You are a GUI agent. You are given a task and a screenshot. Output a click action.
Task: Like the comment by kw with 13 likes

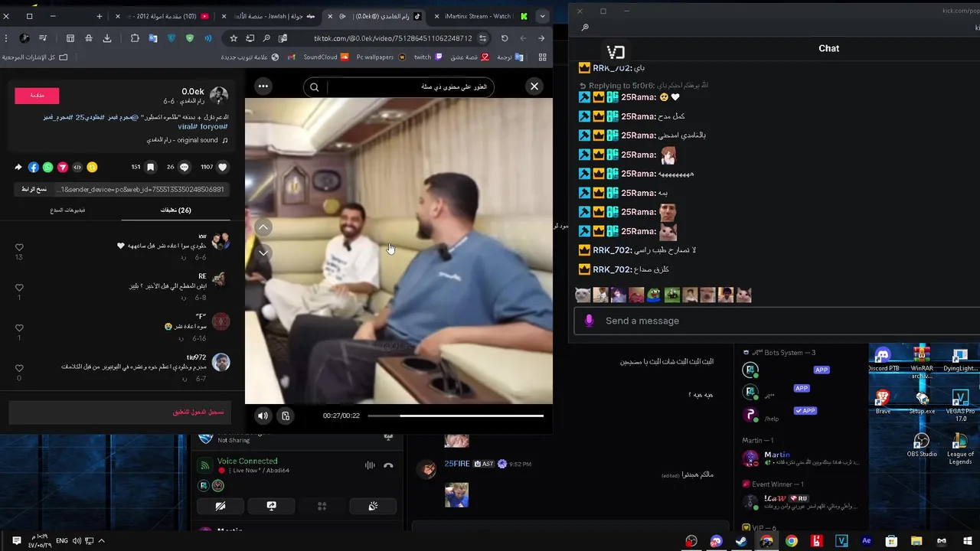coord(19,247)
